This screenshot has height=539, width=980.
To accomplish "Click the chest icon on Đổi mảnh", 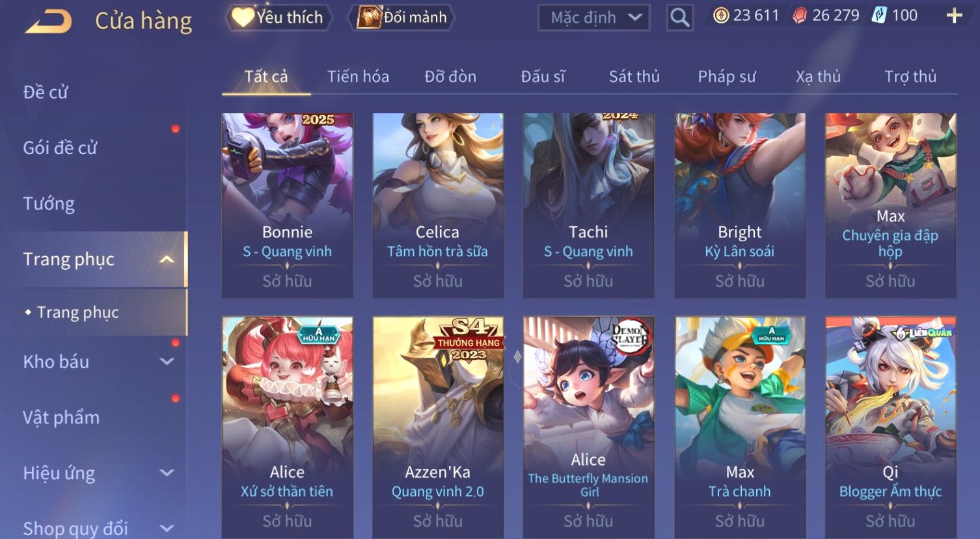I will coord(368,18).
